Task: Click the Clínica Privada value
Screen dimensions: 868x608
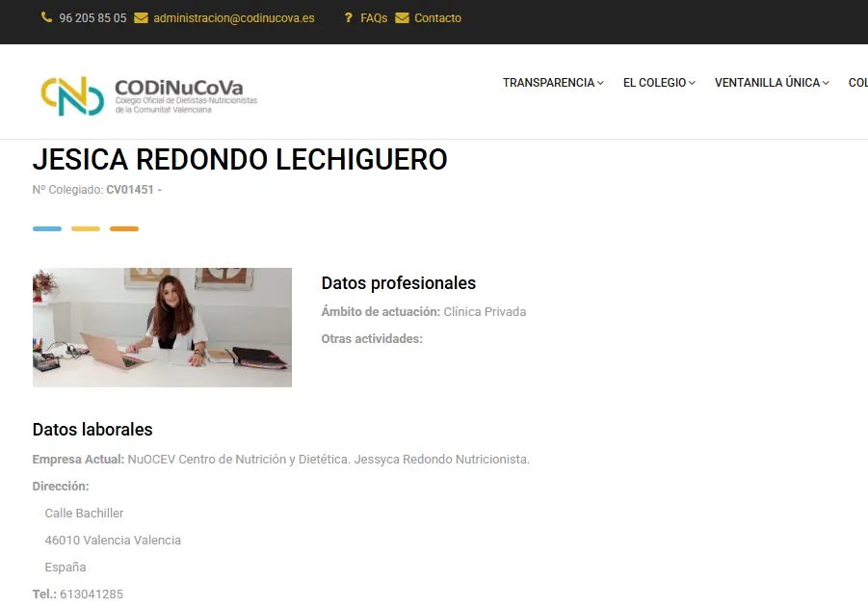Action: (485, 312)
